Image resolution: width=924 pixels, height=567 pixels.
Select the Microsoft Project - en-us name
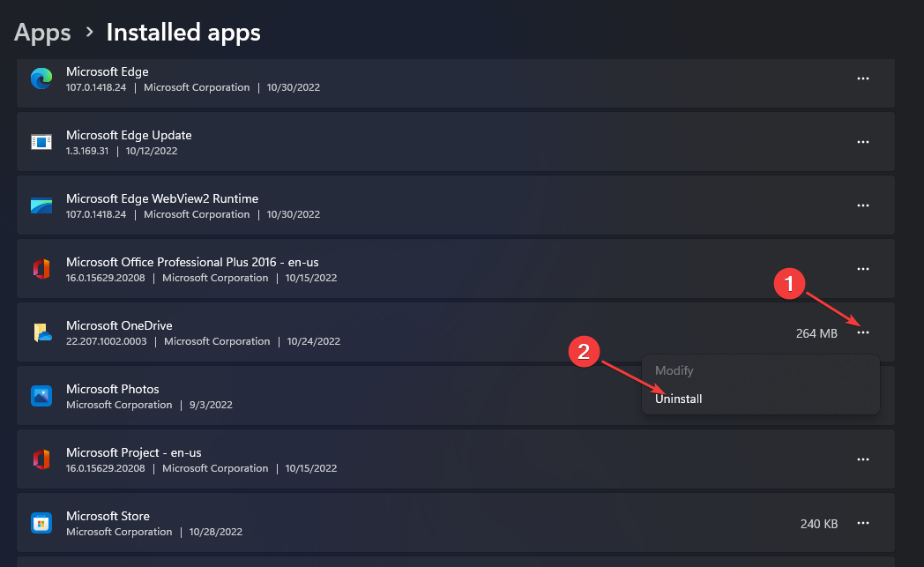point(134,452)
